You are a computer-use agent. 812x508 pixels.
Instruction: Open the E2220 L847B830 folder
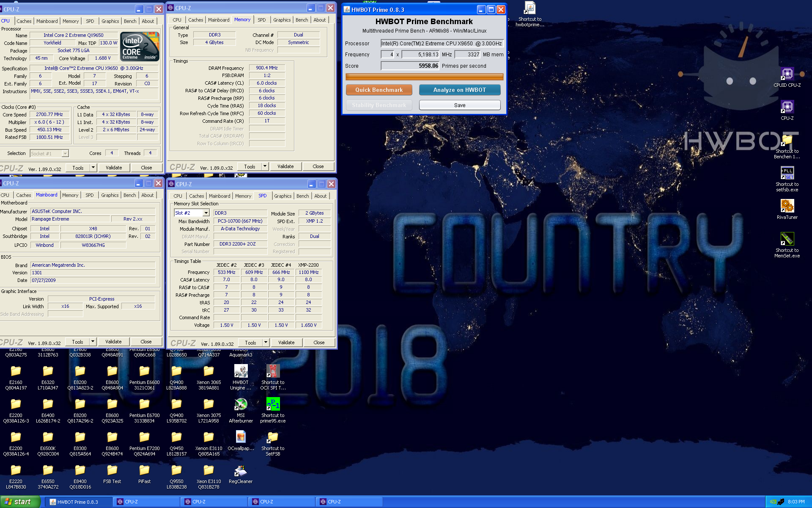pos(16,477)
